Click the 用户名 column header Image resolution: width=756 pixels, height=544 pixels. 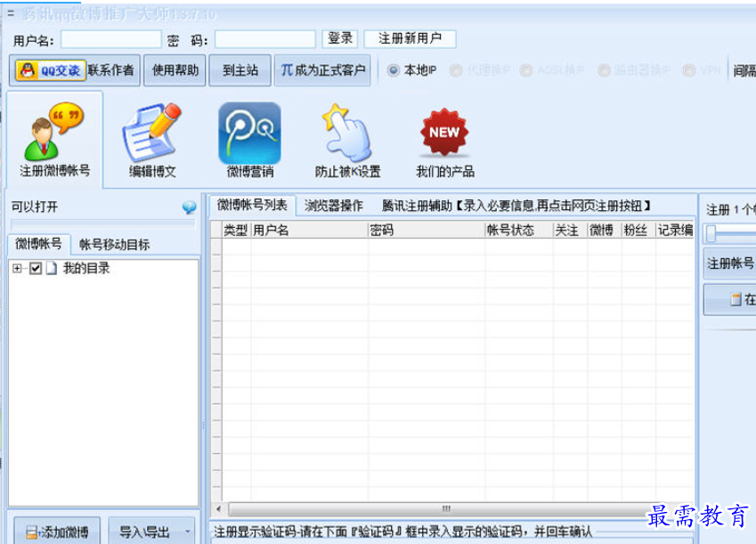[x=309, y=230]
